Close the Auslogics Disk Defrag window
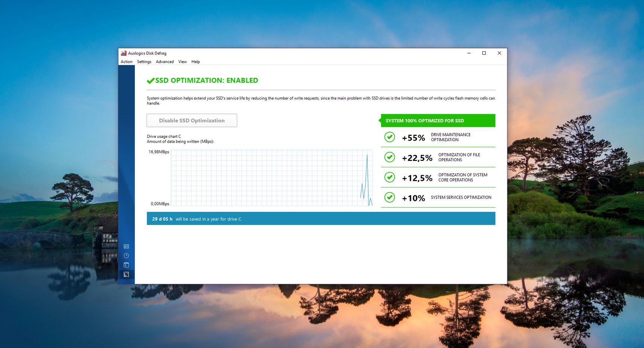The width and height of the screenshot is (644, 348). coord(499,53)
